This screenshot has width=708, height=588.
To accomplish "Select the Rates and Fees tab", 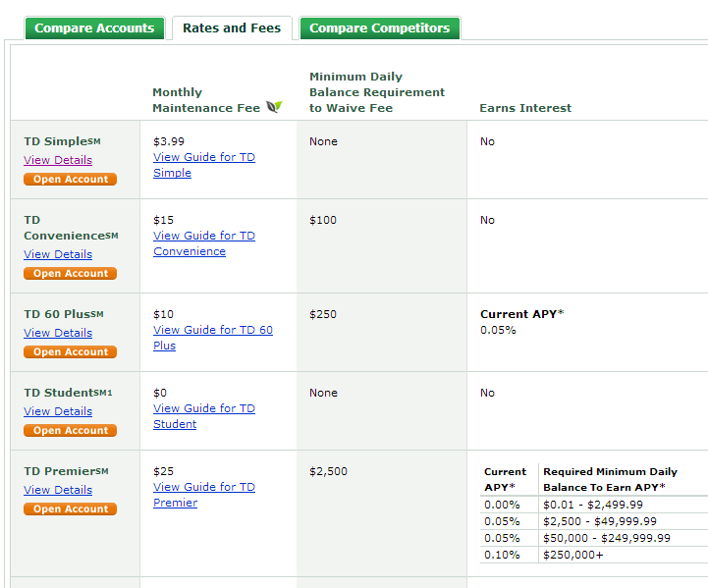I will point(232,28).
